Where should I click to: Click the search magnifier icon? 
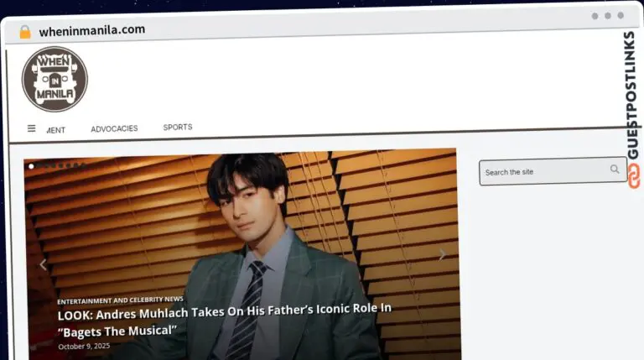(x=615, y=169)
